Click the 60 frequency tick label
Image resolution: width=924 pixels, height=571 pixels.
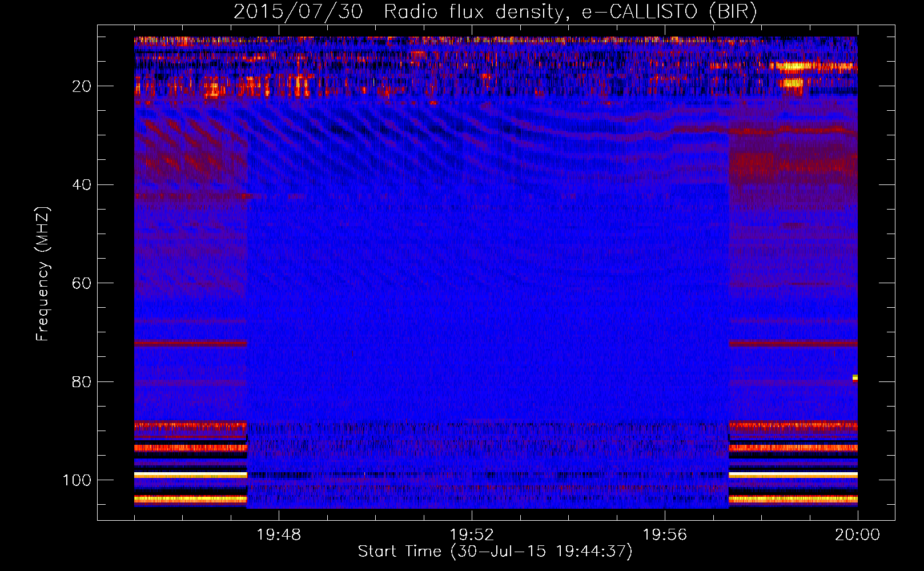pos(82,283)
